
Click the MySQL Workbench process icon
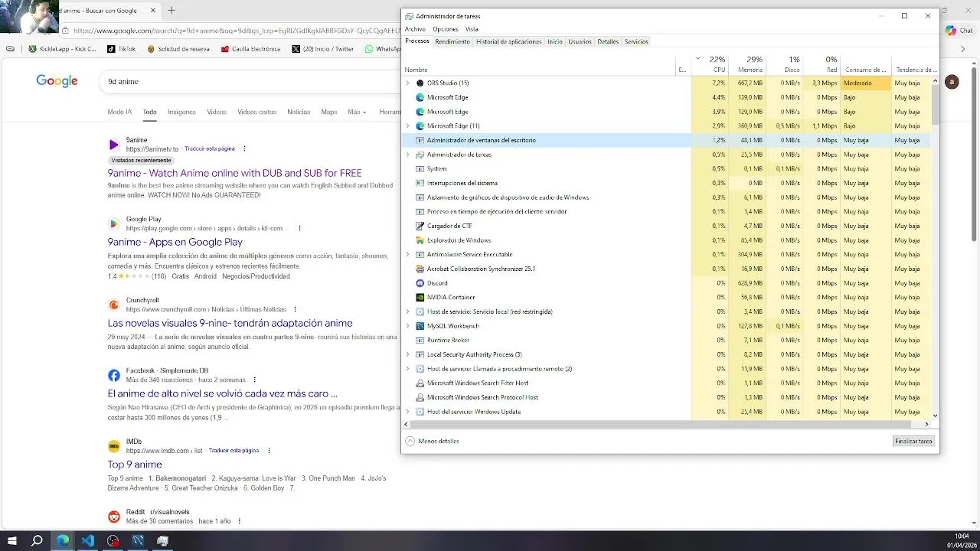pos(420,326)
